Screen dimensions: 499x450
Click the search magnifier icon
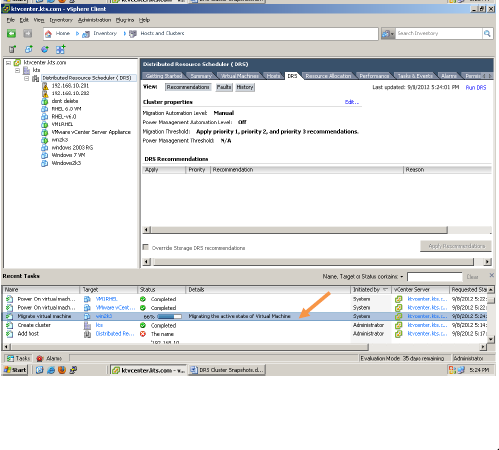coord(487,33)
